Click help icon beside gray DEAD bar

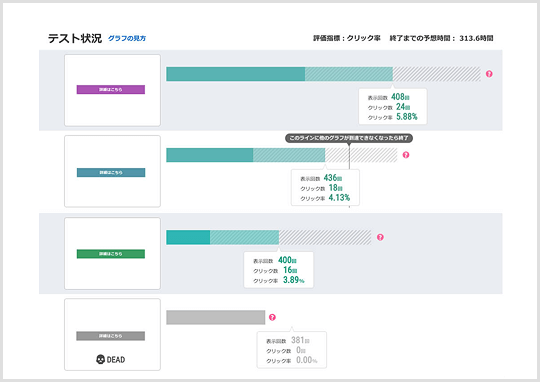pyautogui.click(x=272, y=317)
